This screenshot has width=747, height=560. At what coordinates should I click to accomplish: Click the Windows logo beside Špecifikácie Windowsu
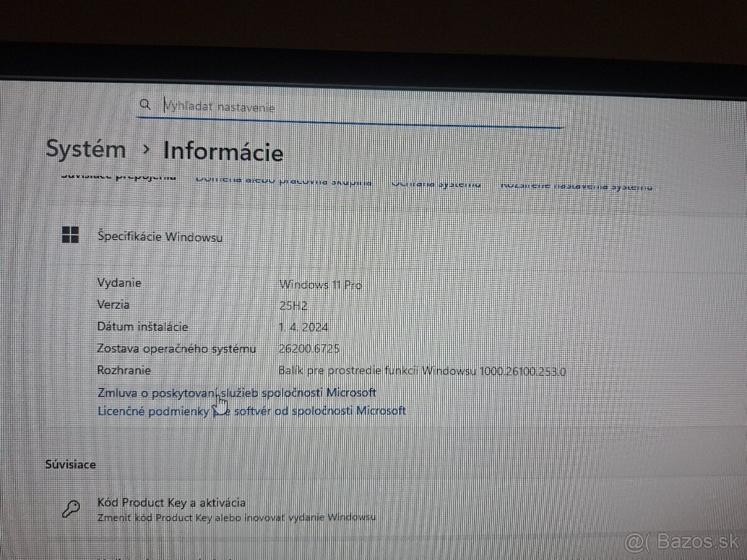pos(70,235)
